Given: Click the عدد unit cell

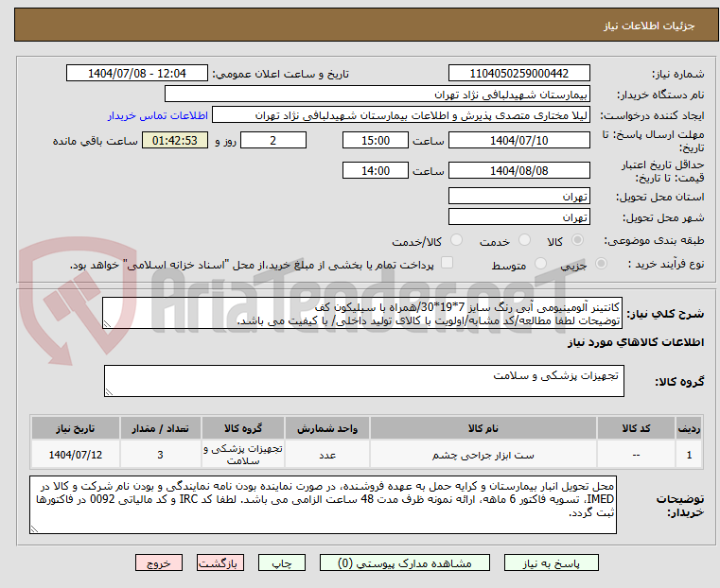Looking at the screenshot, I should click(327, 455).
